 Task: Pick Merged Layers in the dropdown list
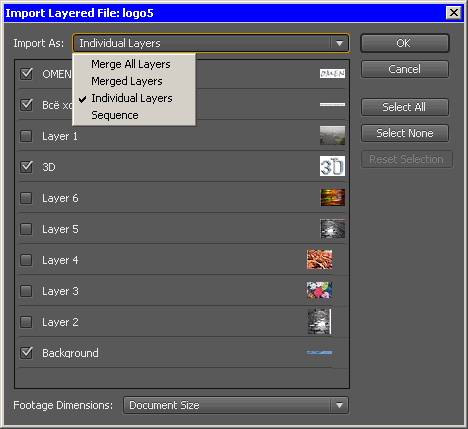(127, 81)
